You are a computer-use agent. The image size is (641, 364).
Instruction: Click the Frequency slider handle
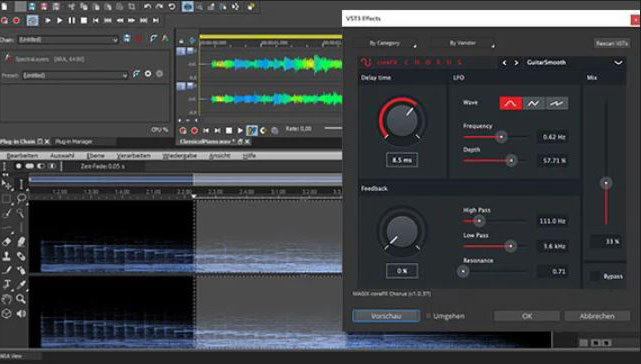pos(501,137)
